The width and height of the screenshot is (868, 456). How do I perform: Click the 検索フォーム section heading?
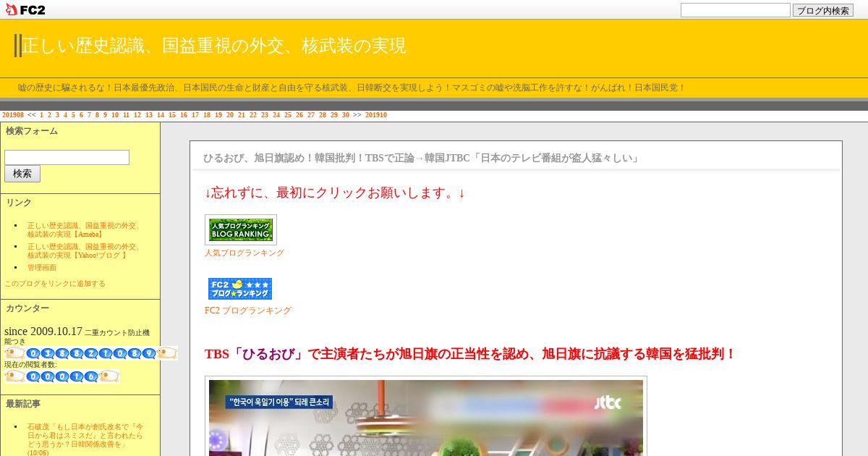32,131
